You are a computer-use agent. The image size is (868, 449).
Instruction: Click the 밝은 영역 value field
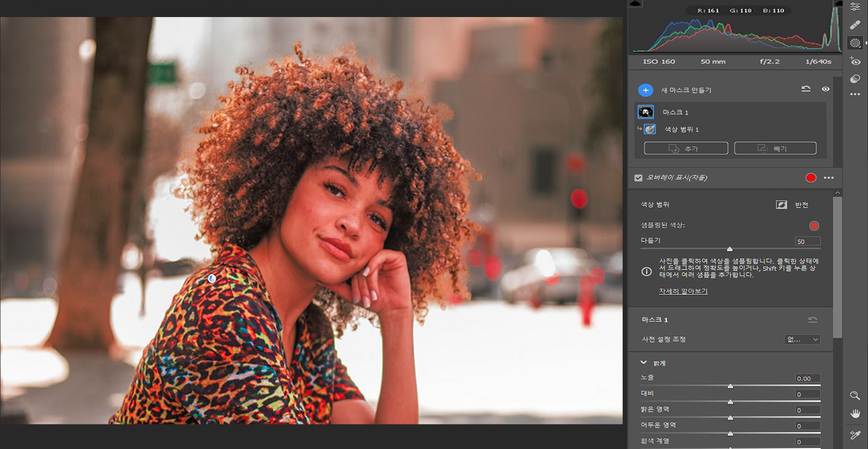[x=807, y=410]
